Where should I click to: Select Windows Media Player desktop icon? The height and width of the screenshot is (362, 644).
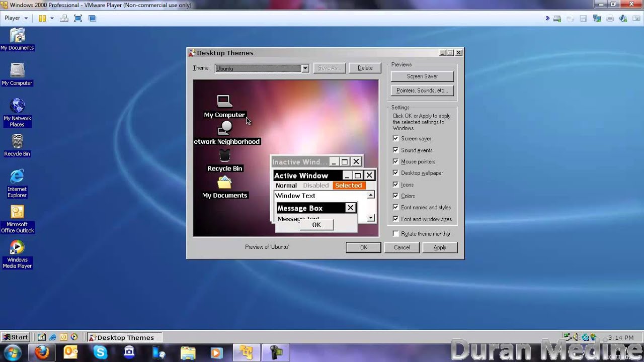17,254
